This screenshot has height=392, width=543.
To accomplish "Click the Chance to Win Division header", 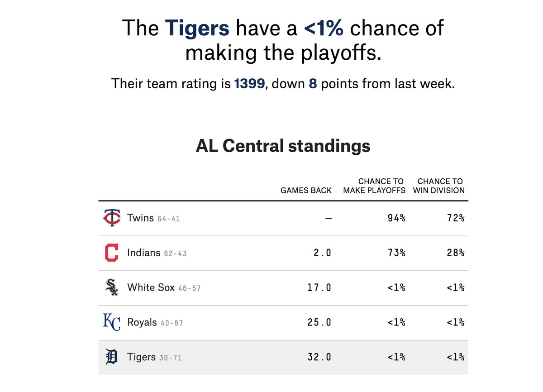I will click(439, 186).
